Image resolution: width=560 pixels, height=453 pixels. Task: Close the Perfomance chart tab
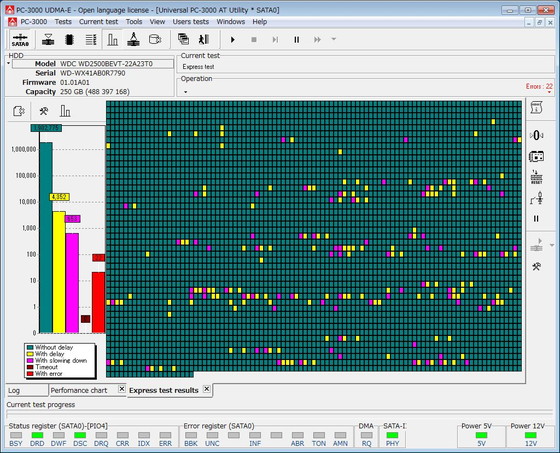tap(122, 389)
